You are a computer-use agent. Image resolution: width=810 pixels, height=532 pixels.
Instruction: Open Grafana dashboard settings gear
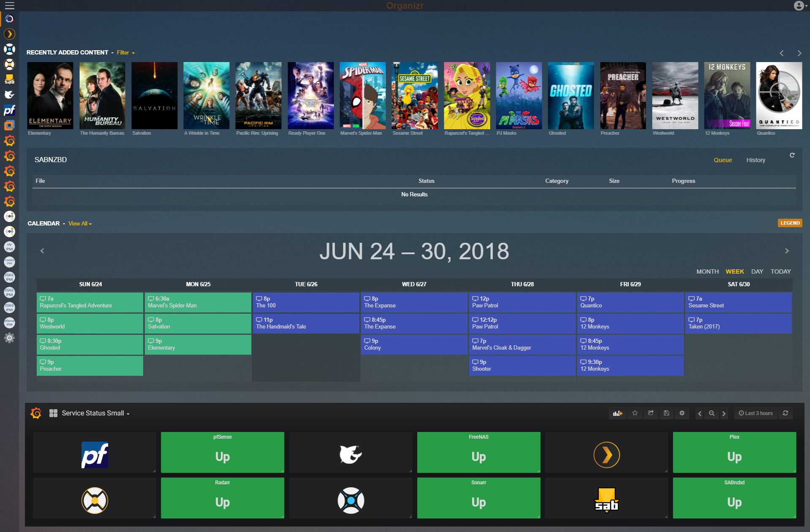tap(682, 413)
